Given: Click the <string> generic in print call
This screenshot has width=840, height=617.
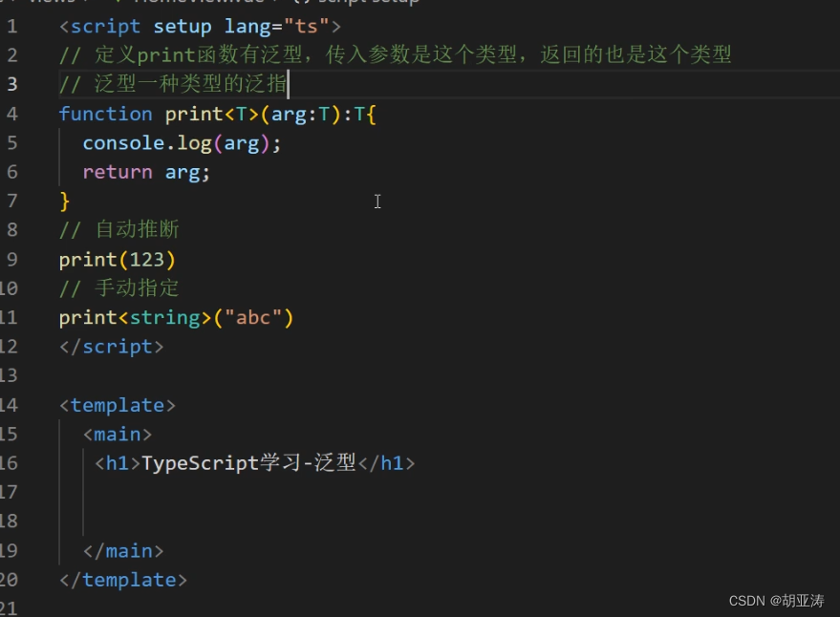Looking at the screenshot, I should pyautogui.click(x=165, y=318).
